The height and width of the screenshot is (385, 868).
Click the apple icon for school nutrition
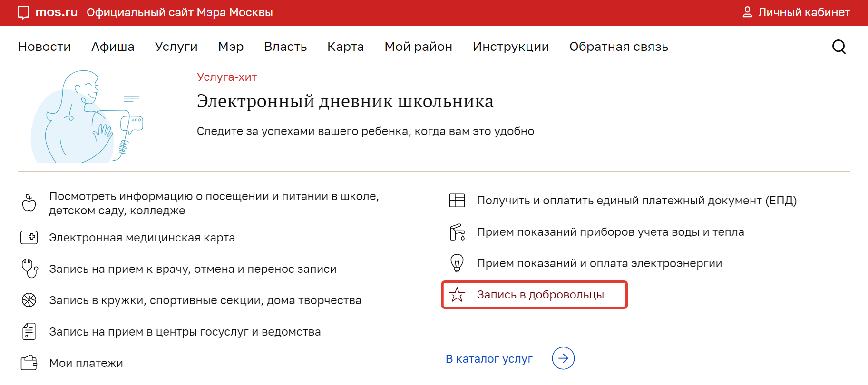coord(29,203)
